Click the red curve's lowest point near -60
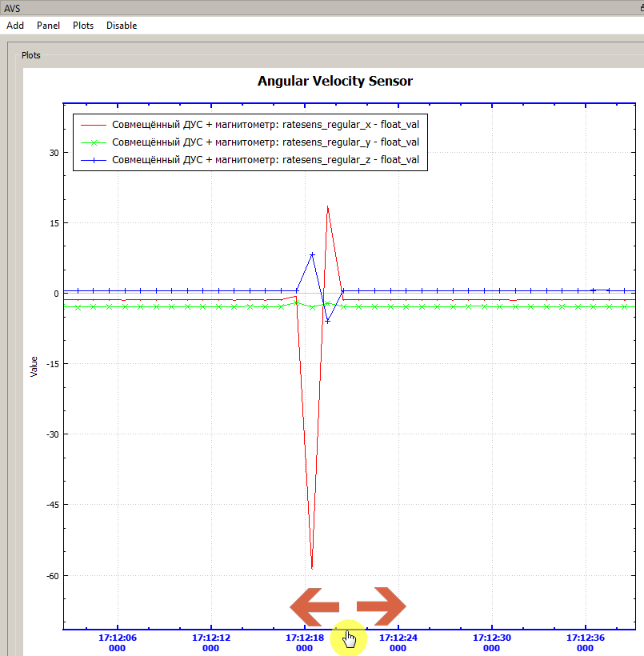 coord(311,568)
